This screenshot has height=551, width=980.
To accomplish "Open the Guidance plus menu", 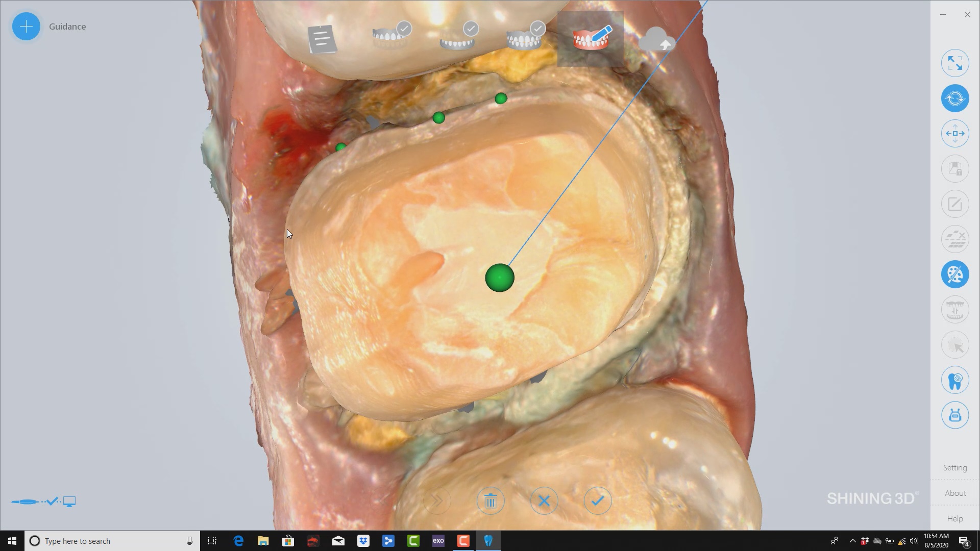I will (26, 27).
